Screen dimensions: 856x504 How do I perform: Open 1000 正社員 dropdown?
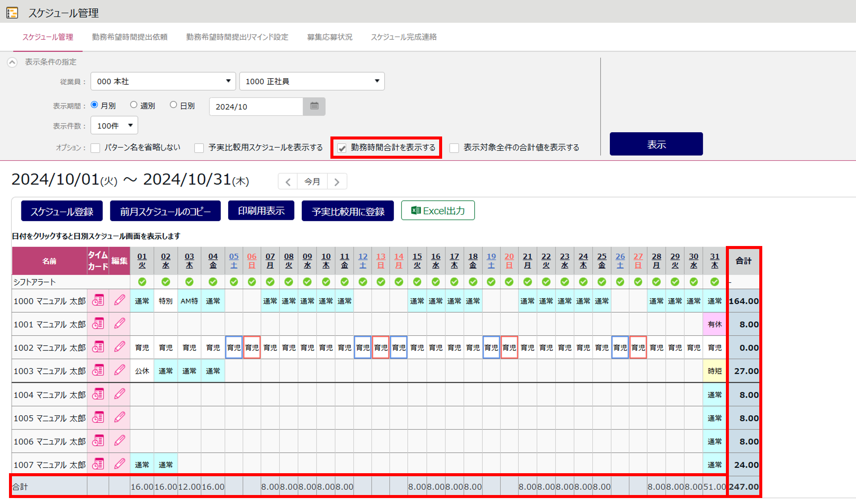tap(312, 81)
